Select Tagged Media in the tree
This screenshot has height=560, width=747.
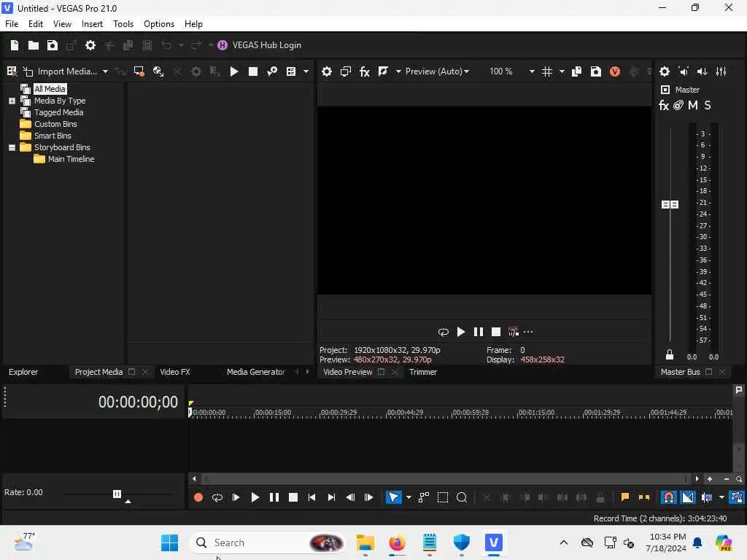pos(58,112)
